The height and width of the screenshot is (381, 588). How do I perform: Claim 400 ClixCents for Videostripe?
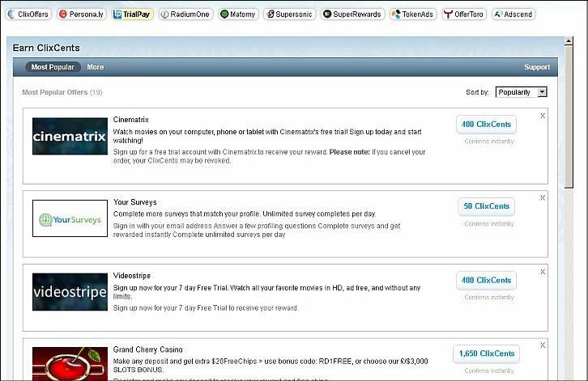[486, 280]
